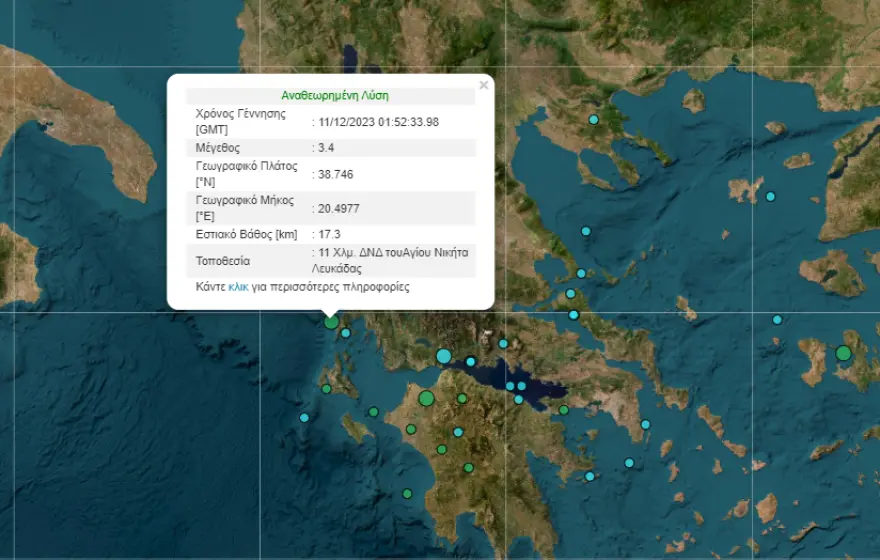This screenshot has width=880, height=560.
Task: Click the origin time 11/12/2023 value
Action: tap(377, 122)
